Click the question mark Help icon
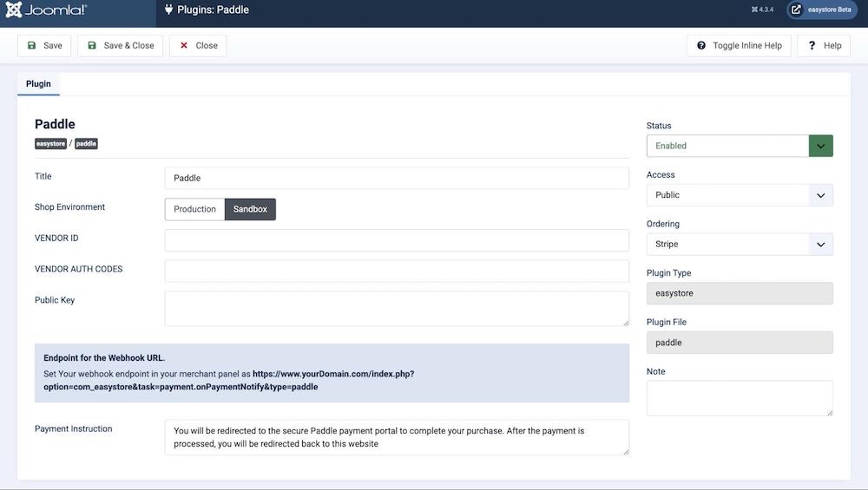This screenshot has height=490, width=868. [x=812, y=46]
